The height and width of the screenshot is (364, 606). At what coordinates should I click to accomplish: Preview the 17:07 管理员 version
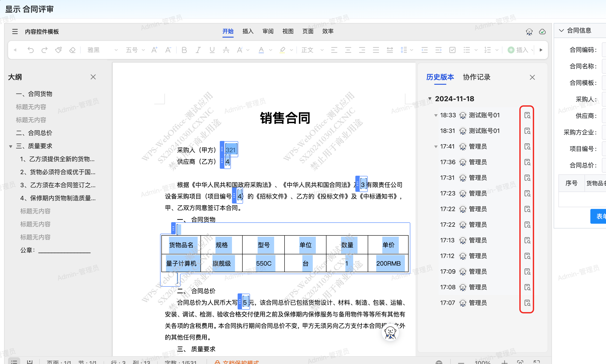coord(527,303)
